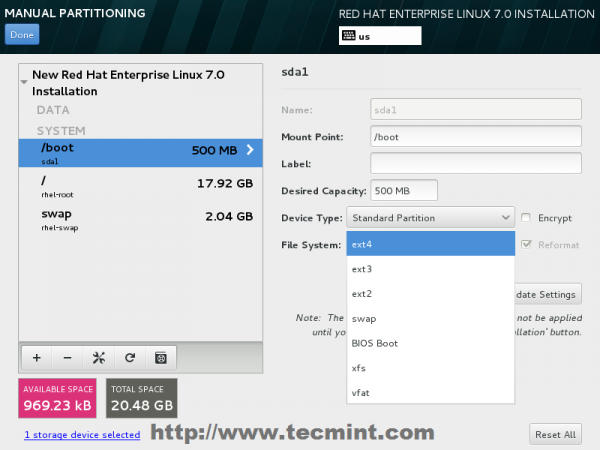This screenshot has width=600, height=450.
Task: Click the DATA section heading
Action: coord(53,110)
